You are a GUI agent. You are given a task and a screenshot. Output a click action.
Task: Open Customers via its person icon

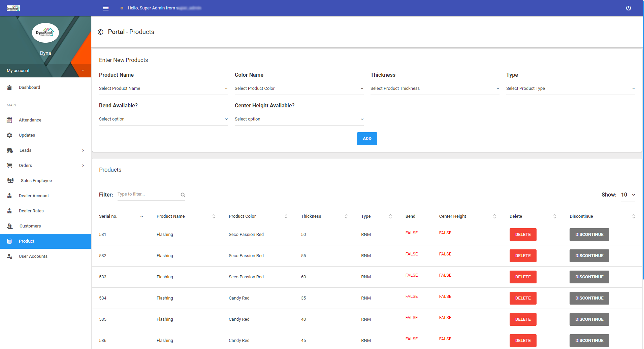pos(9,226)
